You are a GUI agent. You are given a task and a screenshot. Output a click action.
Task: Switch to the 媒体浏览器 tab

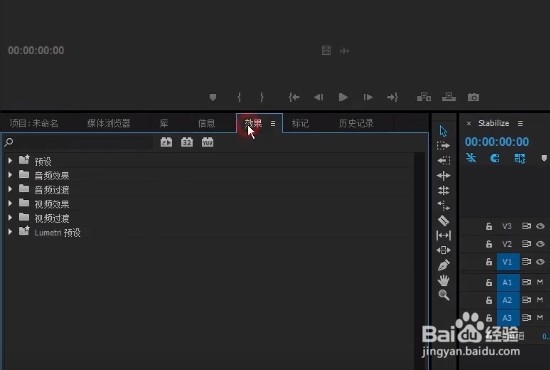(108, 123)
